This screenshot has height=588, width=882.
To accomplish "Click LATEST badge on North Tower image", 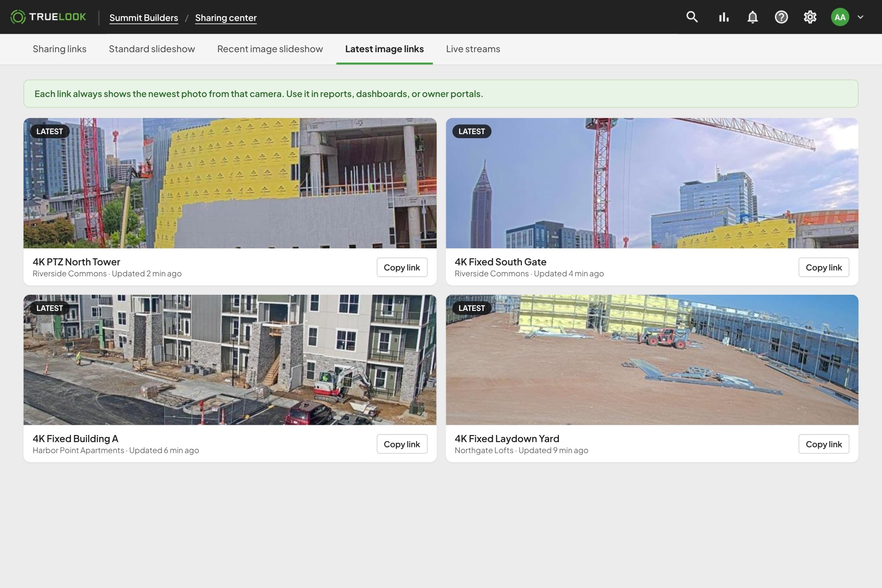I will pyautogui.click(x=50, y=131).
